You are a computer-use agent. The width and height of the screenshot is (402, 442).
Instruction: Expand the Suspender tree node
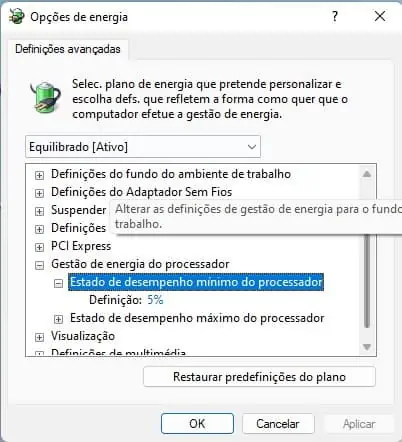click(39, 211)
